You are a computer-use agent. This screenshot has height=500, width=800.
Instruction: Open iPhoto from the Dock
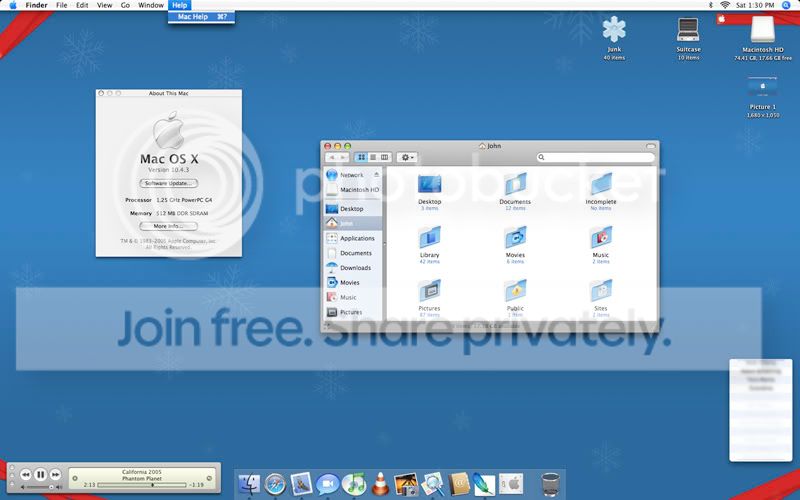pos(406,484)
